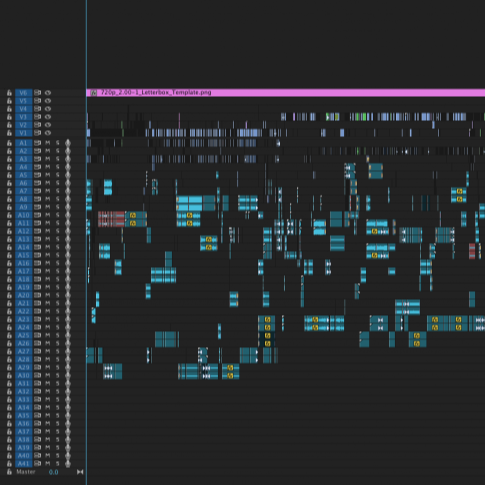
Task: Click microphone icon on track A35
Action: coord(68,415)
